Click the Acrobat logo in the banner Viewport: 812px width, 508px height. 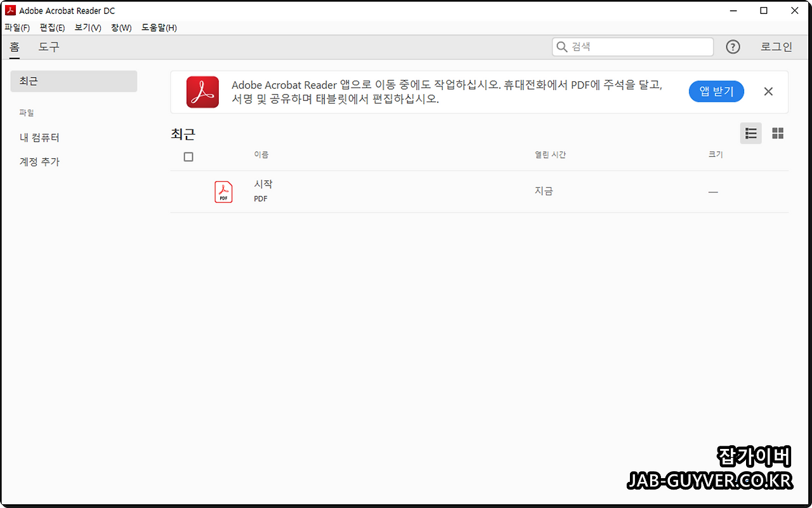202,92
